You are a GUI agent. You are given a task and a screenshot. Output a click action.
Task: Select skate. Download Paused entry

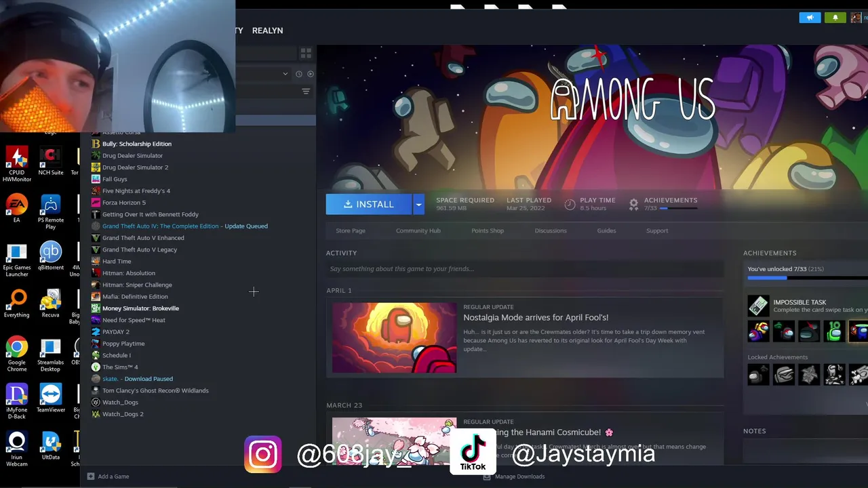pyautogui.click(x=138, y=379)
